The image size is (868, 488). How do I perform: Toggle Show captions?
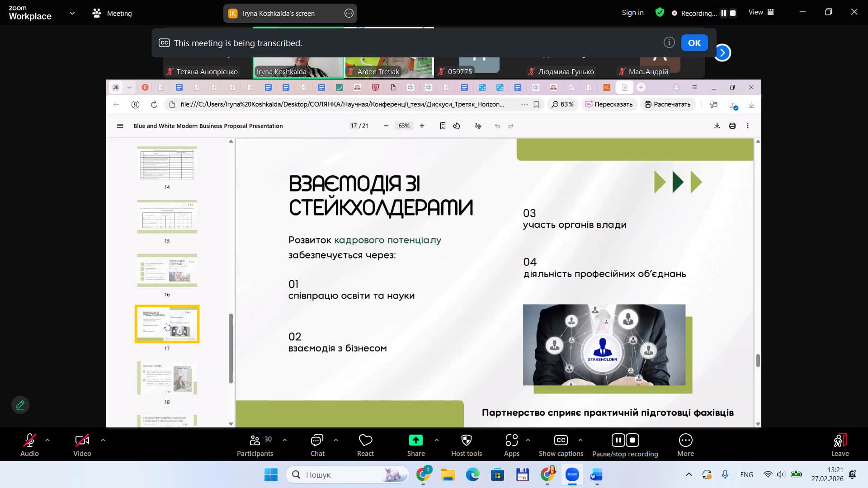point(561,440)
